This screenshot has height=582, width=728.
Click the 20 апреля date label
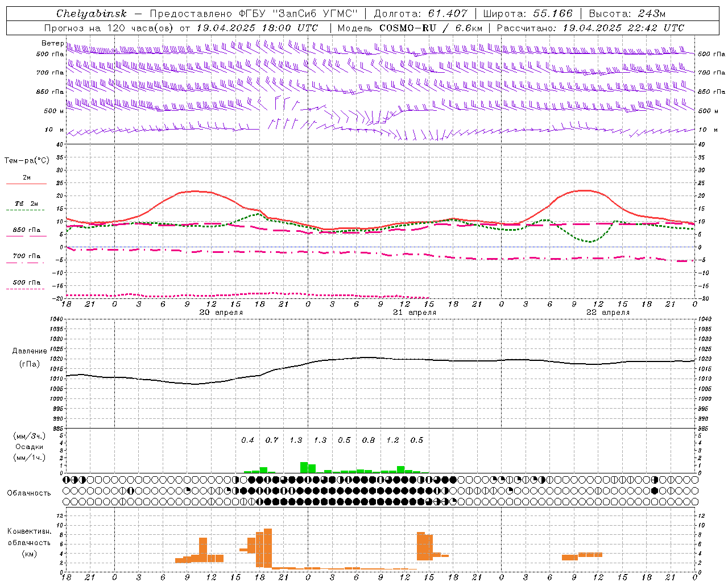coord(221,313)
